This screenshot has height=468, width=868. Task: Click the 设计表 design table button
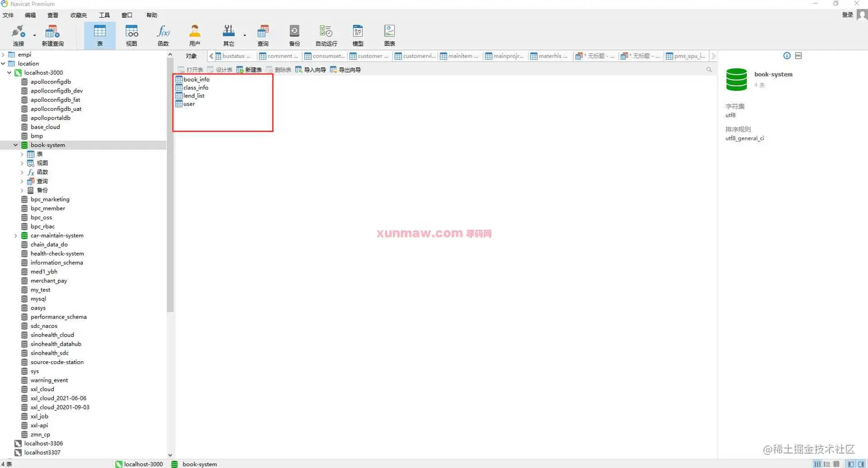click(x=220, y=70)
